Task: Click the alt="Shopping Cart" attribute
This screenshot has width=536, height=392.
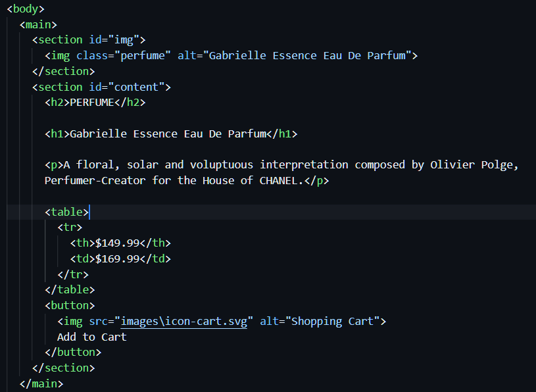Action: click(x=320, y=322)
